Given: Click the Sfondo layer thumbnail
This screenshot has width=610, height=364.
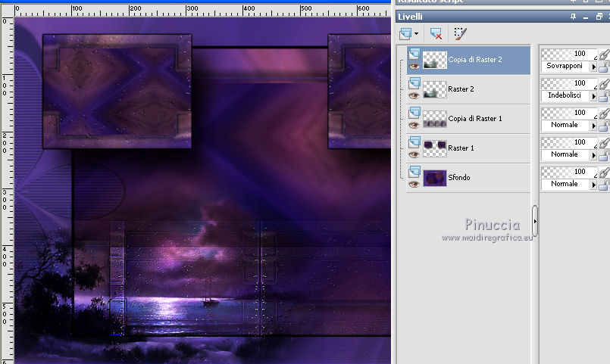Looking at the screenshot, I should click(434, 178).
